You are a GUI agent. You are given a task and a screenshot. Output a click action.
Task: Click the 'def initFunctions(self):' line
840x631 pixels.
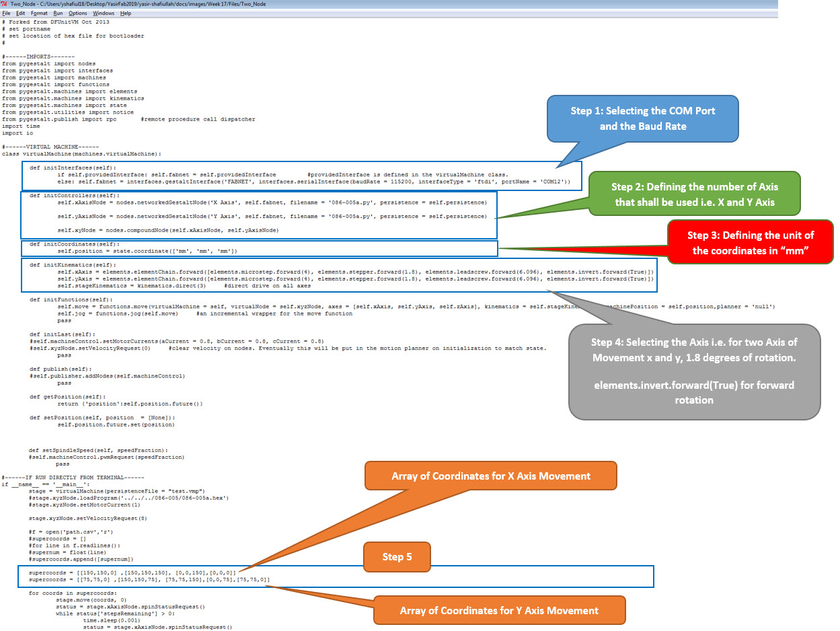(71, 299)
